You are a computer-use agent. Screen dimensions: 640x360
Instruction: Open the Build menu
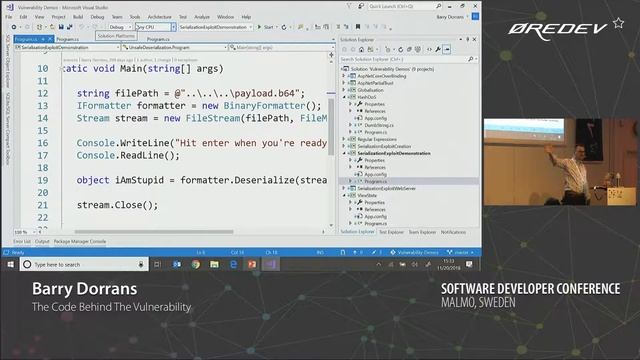(78, 17)
